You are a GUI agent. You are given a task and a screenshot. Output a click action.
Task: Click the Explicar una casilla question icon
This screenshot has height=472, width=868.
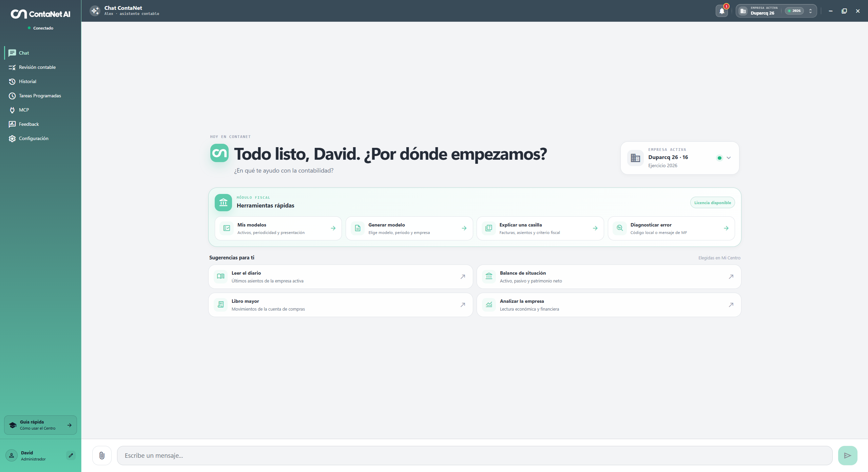tap(488, 228)
